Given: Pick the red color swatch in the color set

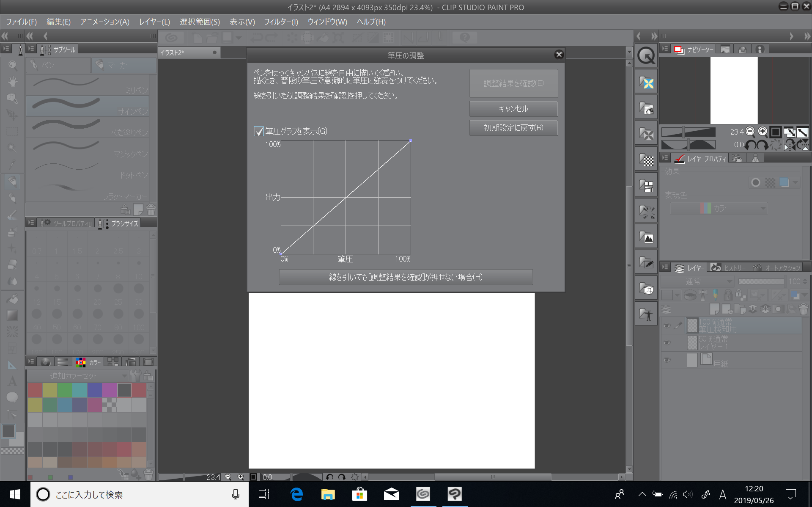Looking at the screenshot, I should [35, 390].
